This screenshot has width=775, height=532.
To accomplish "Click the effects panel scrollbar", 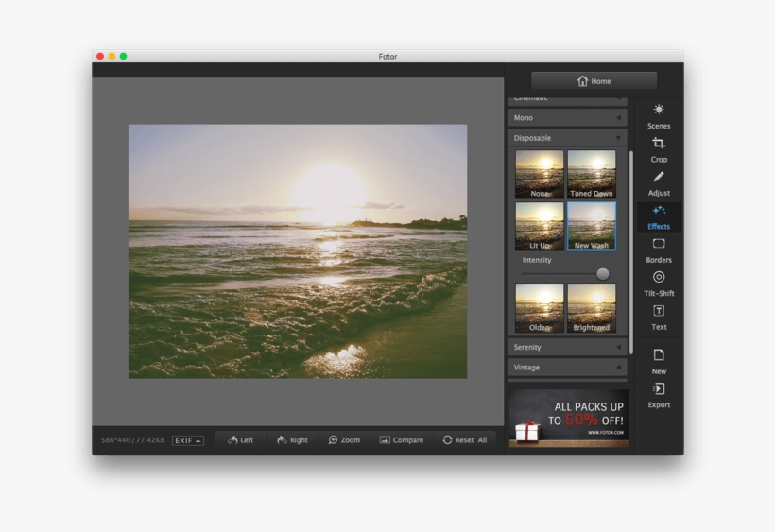I will pos(631,252).
